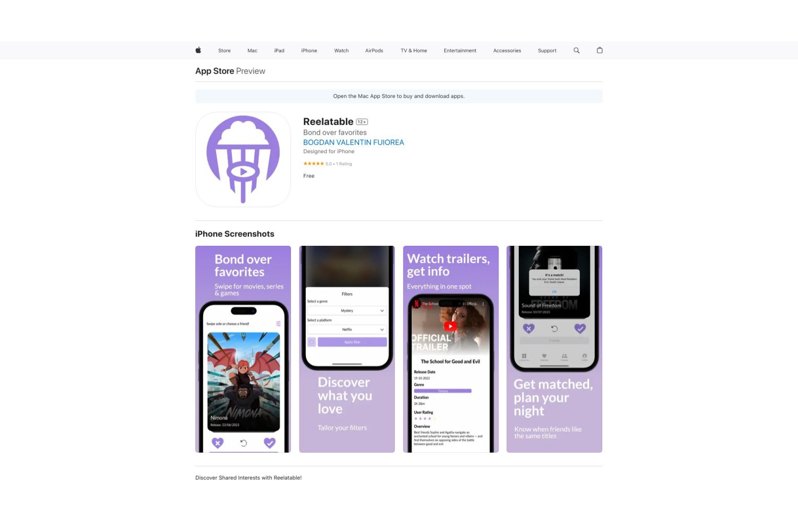Open the Support menu item
The width and height of the screenshot is (798, 532).
(x=547, y=51)
